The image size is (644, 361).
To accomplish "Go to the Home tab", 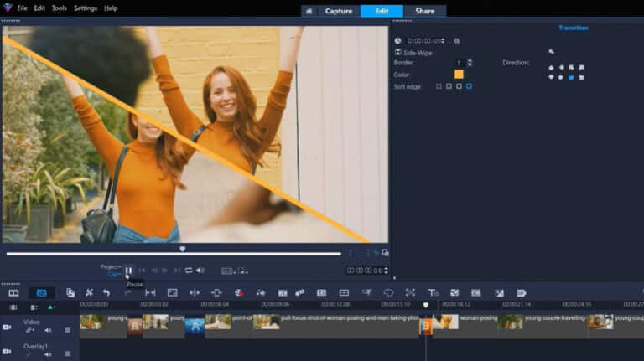I will point(309,11).
